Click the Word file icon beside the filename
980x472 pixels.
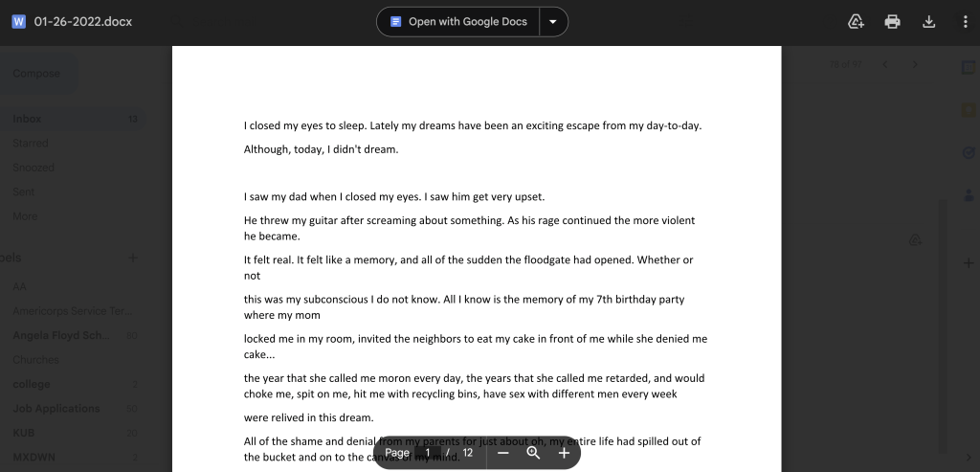19,22
